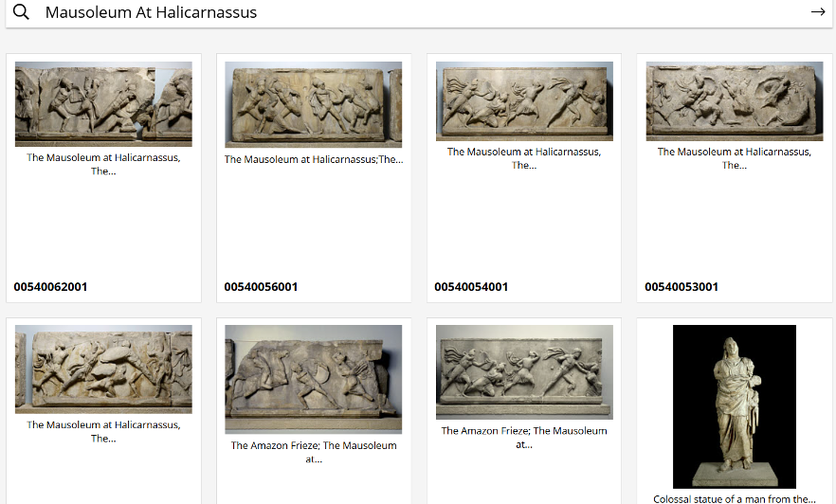Open first 'The Amazon Frieze; The Mausoleum at...' title
The image size is (836, 504).
[x=314, y=452]
